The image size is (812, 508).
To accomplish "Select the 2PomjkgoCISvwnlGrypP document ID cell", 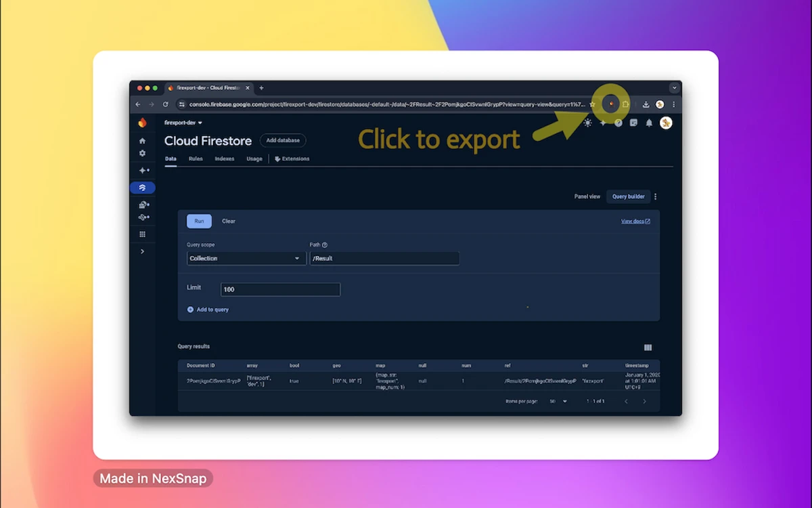I will point(214,381).
